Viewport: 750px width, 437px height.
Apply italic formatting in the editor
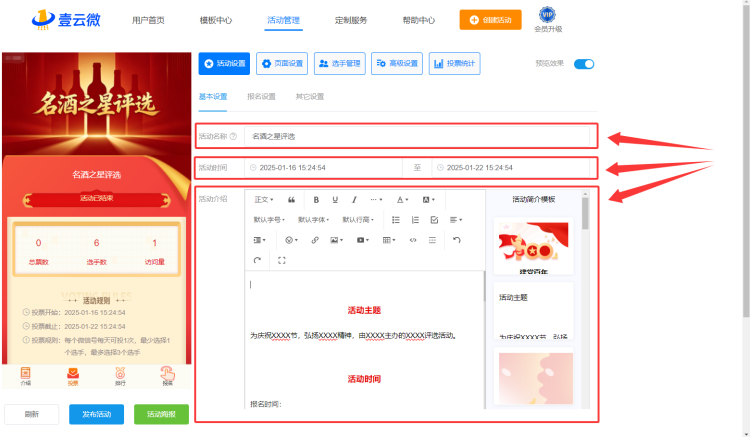(x=354, y=200)
